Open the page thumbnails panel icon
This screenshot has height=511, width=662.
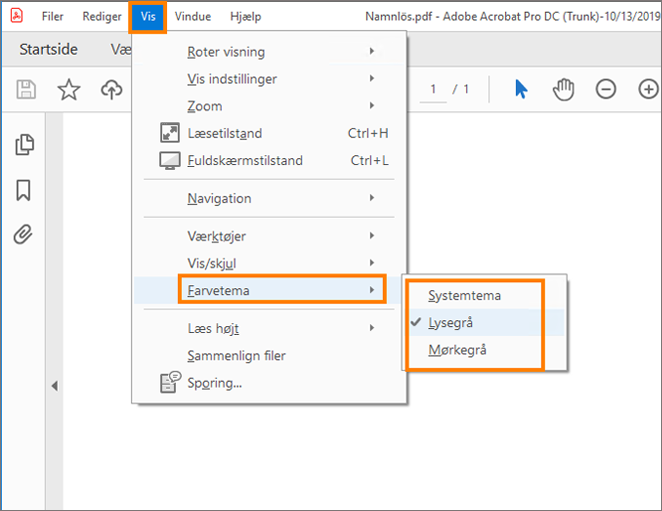point(24,146)
